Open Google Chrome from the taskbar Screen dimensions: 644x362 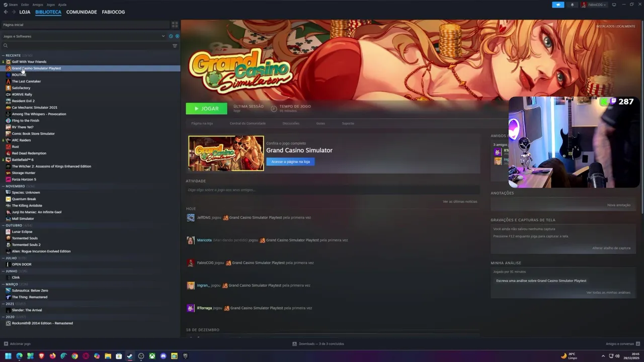pyautogui.click(x=74, y=356)
